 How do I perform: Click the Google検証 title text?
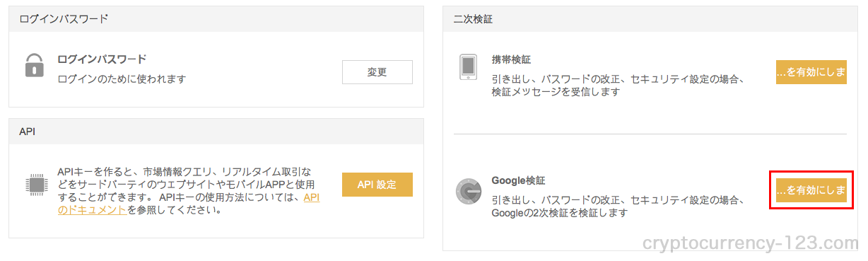click(x=518, y=180)
